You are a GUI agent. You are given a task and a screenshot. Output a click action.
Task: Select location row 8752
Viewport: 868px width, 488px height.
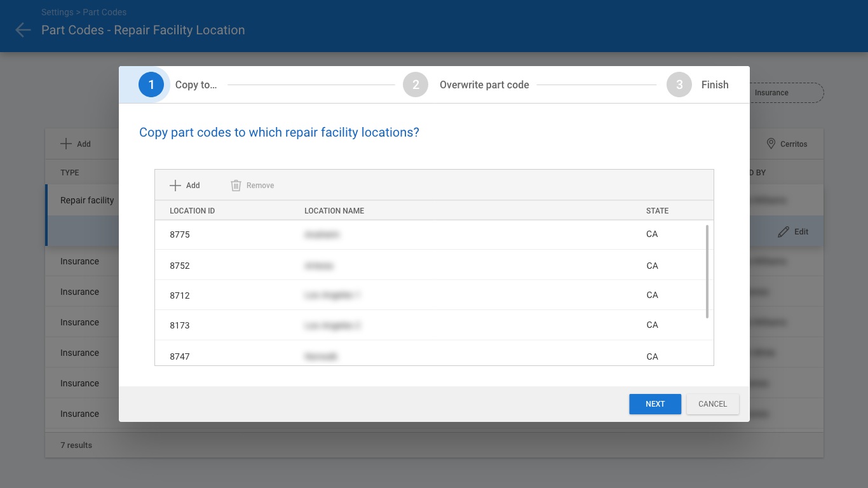430,265
